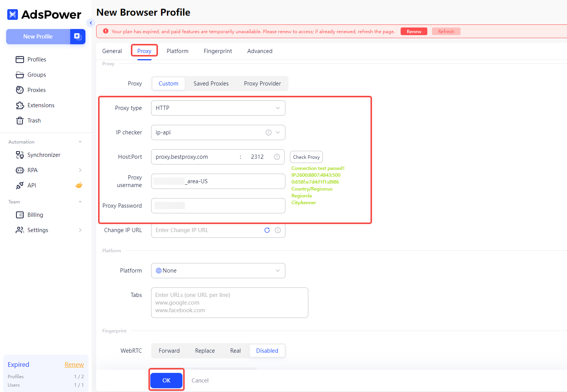Image resolution: width=567 pixels, height=392 pixels.
Task: Switch to the Fingerprint tab
Action: tap(218, 51)
